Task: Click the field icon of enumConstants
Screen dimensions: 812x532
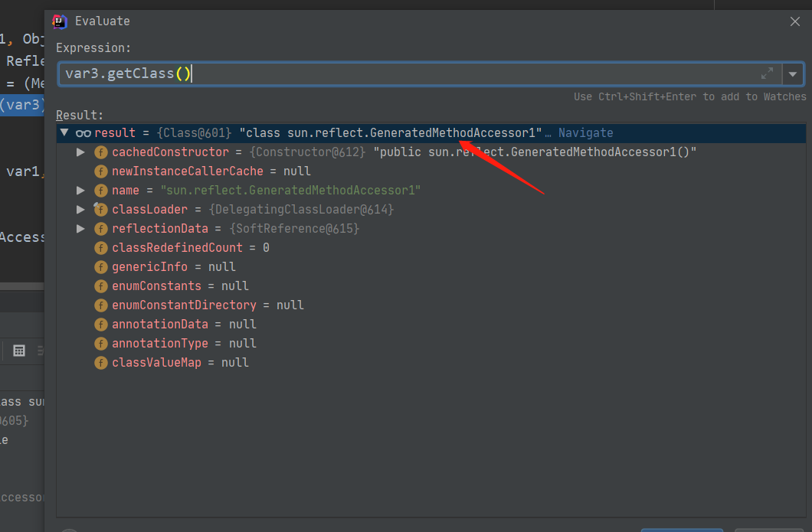Action: (101, 286)
